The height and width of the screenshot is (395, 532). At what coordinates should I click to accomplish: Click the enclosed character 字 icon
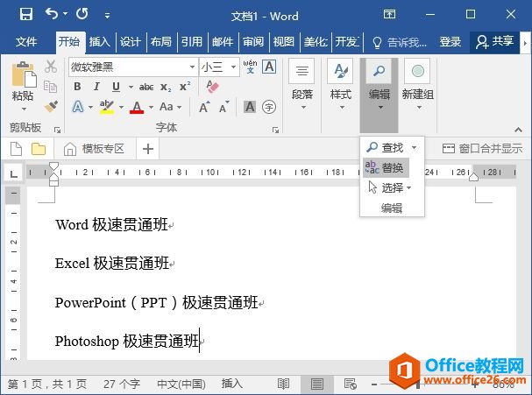269,107
